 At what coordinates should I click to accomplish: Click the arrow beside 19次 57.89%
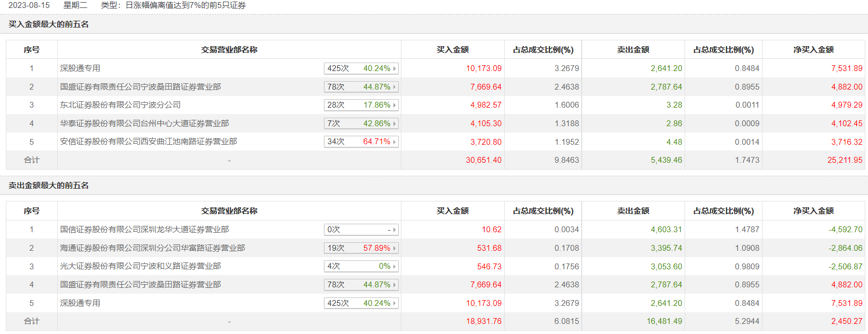pos(394,248)
